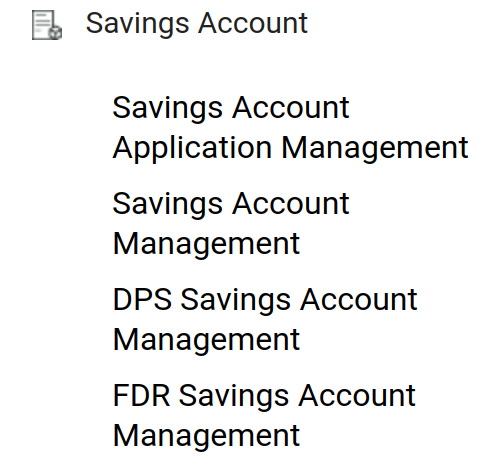Click the top-level 'Savings Account' label
482x466 pixels.
(197, 23)
